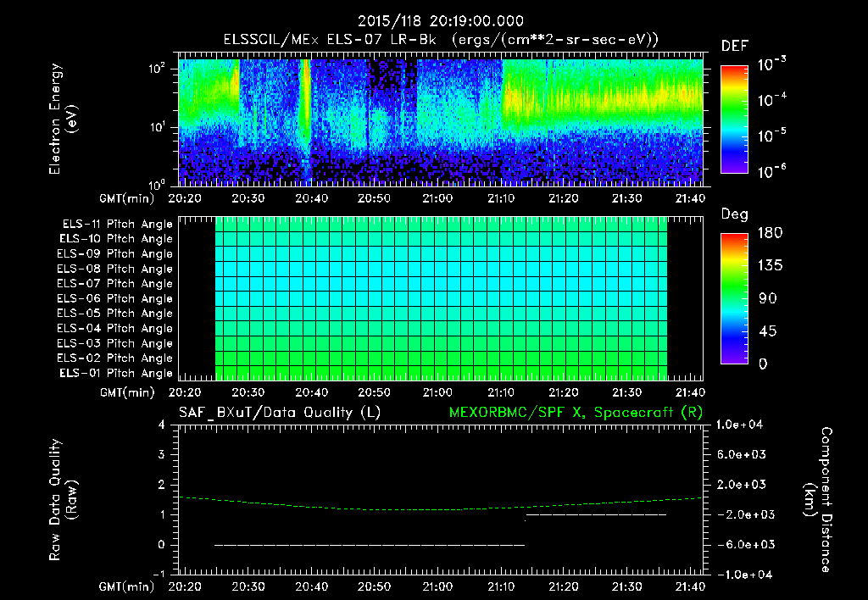Screen dimensions: 868x600
Task: Click the 10^-3 tick on DEF scale
Action: (x=771, y=64)
